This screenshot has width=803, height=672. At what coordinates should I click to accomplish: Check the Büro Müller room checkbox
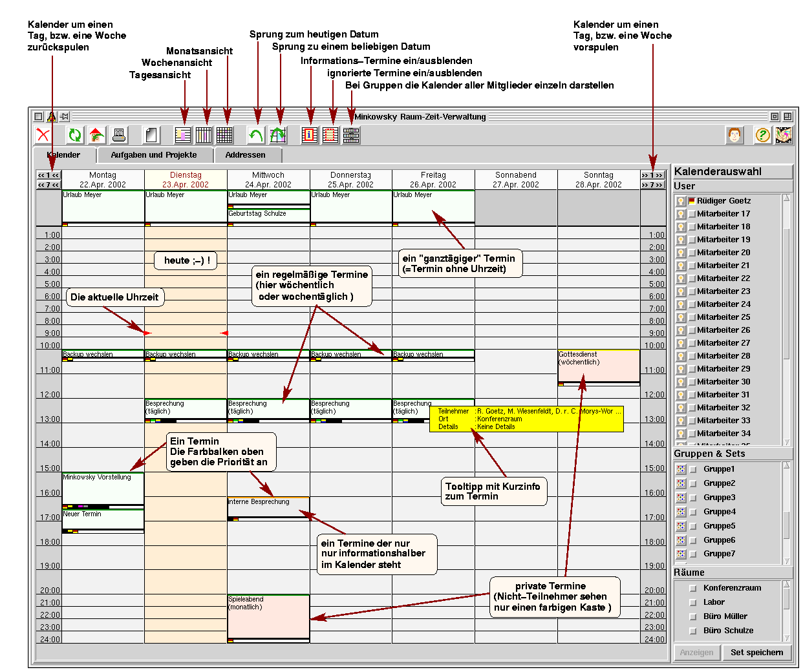[x=693, y=616]
